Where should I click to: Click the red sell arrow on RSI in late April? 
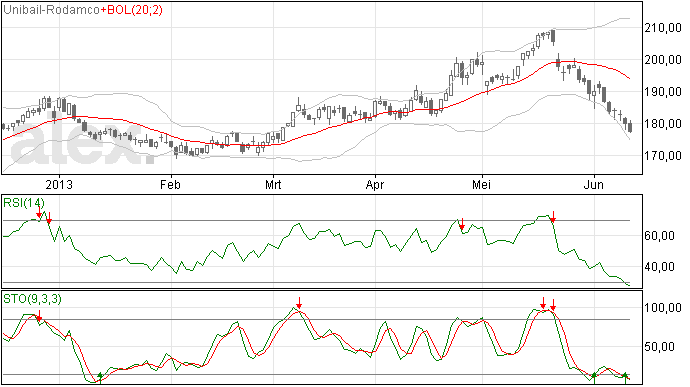click(x=462, y=224)
